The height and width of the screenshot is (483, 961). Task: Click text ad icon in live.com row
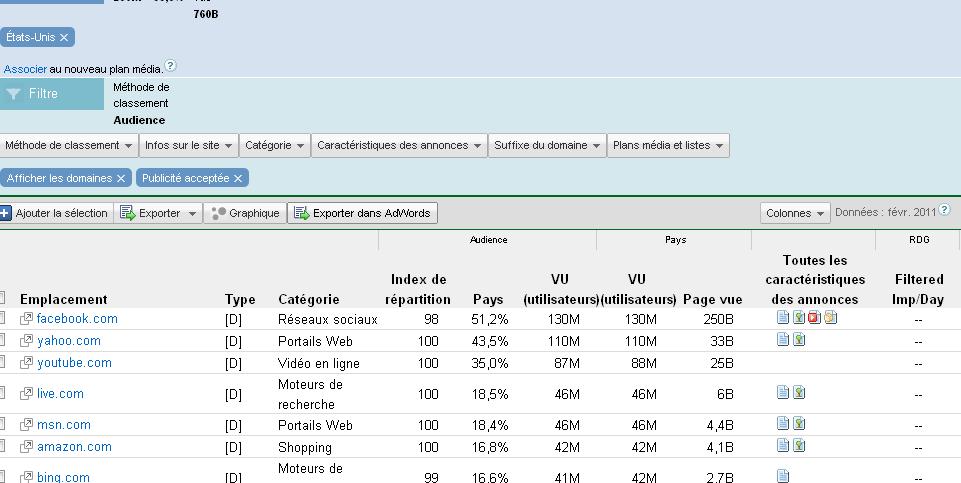(783, 392)
